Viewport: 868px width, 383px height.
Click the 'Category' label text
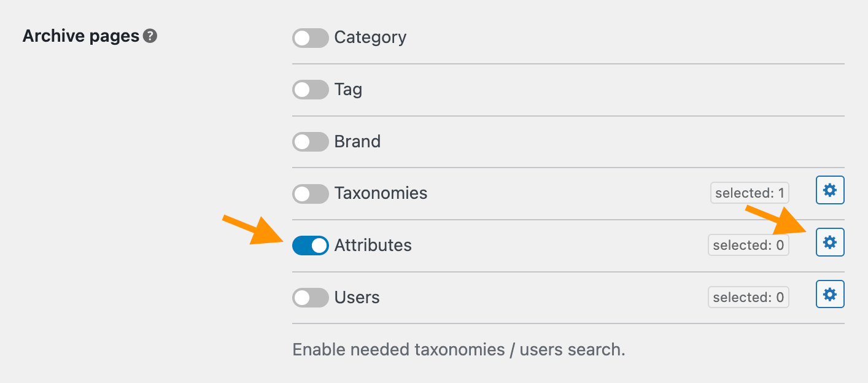coord(370,37)
